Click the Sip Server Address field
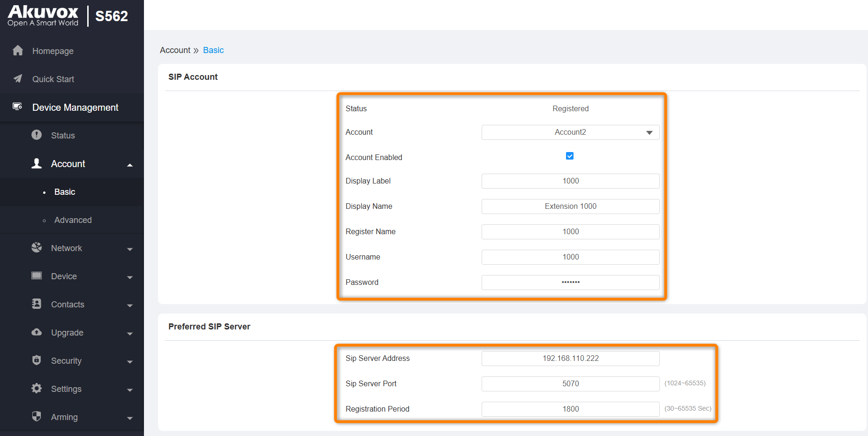868x436 pixels. click(570, 359)
